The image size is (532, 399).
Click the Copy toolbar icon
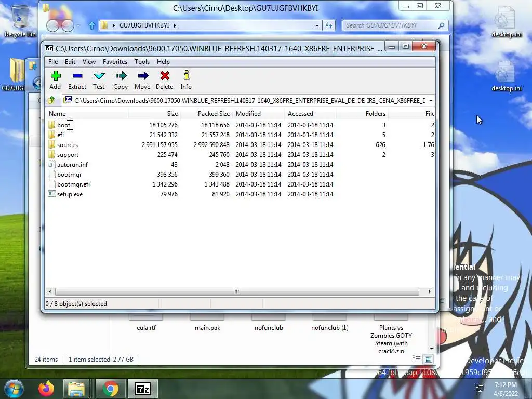click(x=121, y=80)
